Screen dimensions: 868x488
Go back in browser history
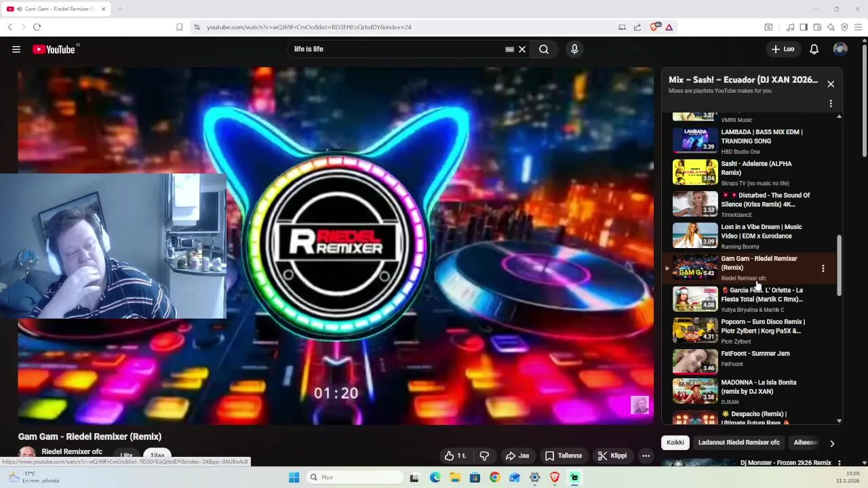(9, 27)
